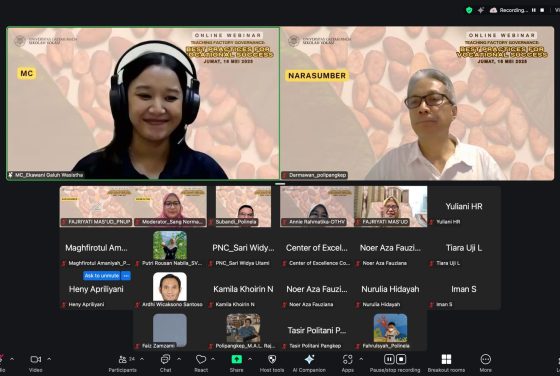Screen dimensions: 560x376
Task: Open Host tools shield
Action: pos(272,359)
